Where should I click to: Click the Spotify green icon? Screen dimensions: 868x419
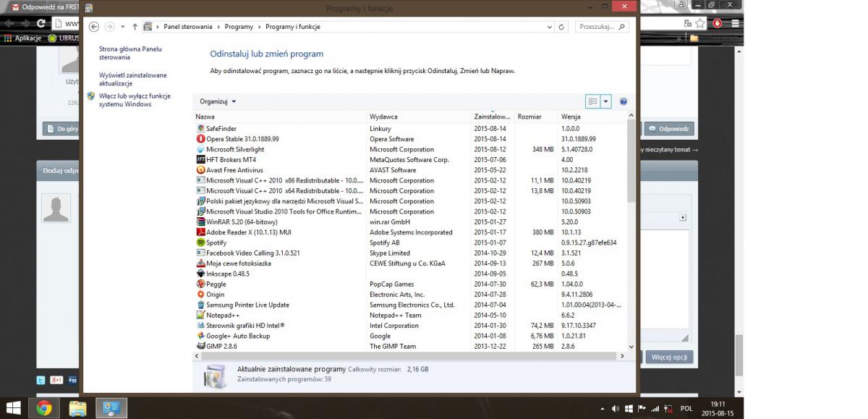coord(200,242)
